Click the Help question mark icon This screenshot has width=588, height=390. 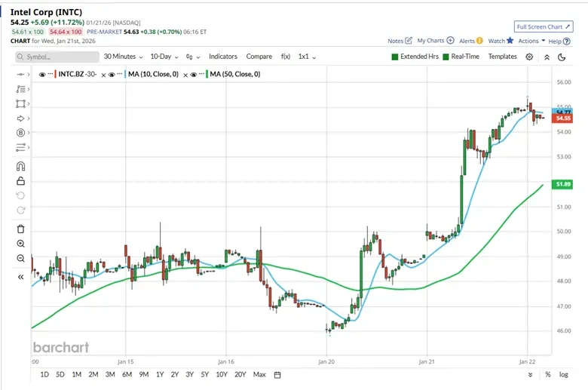click(x=567, y=41)
